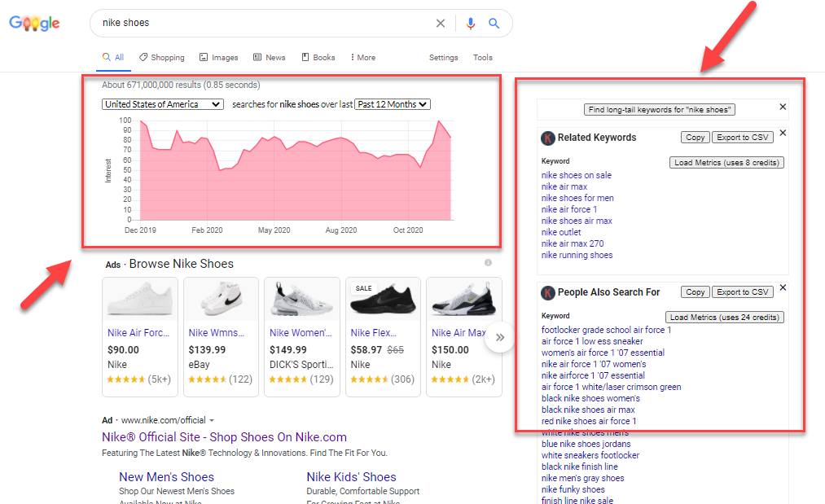Open the nike shoes for men keyword

click(577, 199)
